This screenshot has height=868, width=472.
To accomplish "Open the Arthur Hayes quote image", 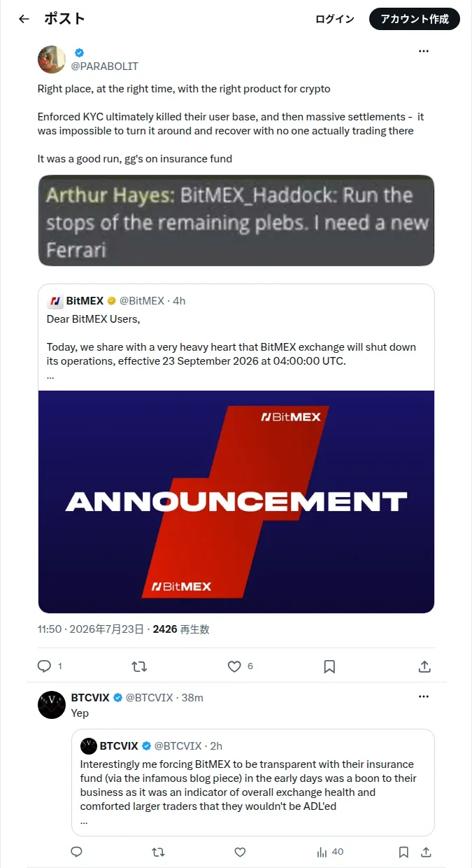I will pos(236,220).
